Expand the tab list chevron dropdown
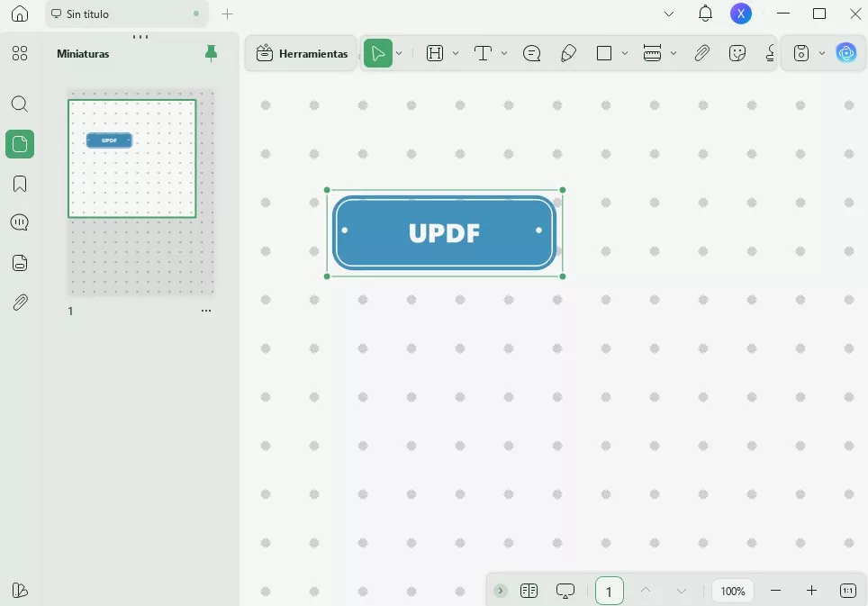 click(x=669, y=14)
